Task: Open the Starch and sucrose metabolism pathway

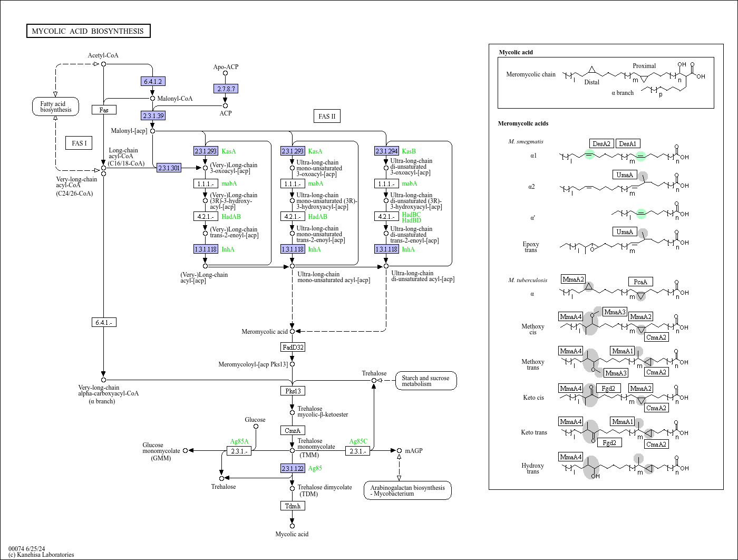Action: coord(425,381)
